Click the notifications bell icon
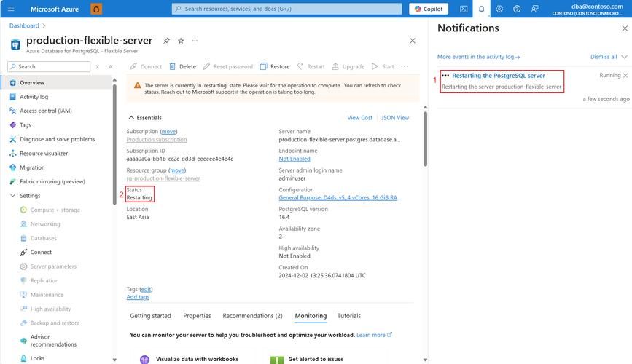This screenshot has height=364, width=632. (x=482, y=9)
